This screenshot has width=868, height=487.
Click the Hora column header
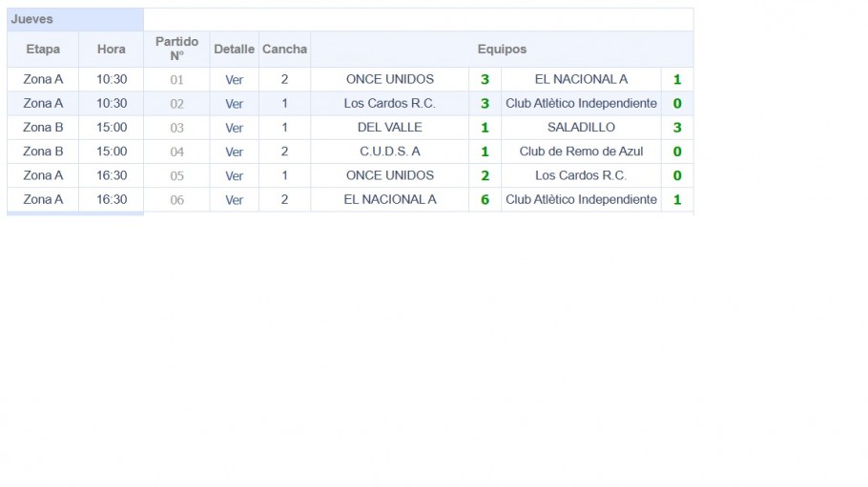[112, 50]
